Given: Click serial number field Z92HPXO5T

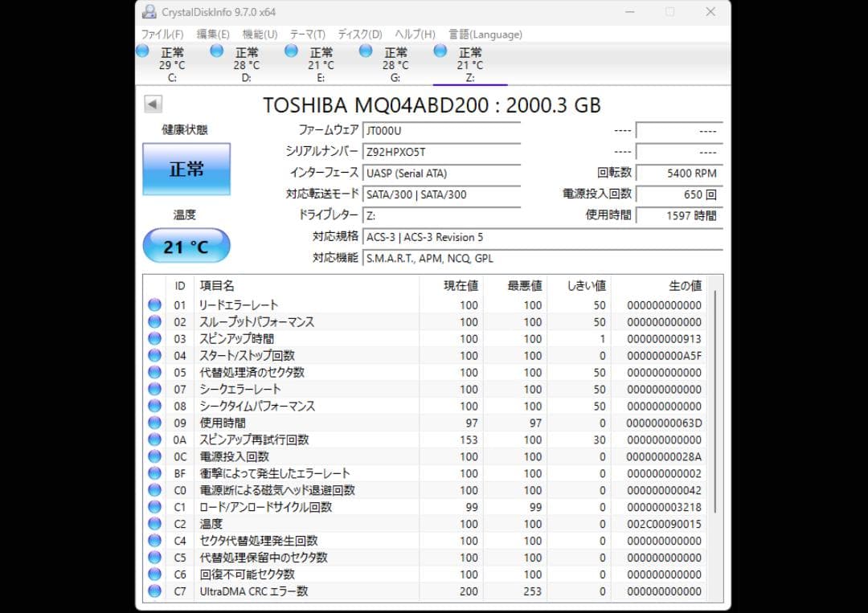Looking at the screenshot, I should click(x=442, y=152).
